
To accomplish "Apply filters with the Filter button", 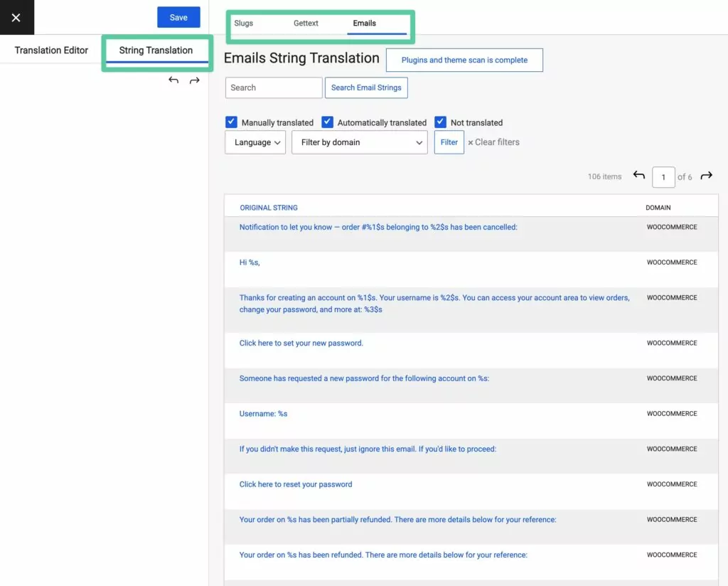I will tap(449, 142).
